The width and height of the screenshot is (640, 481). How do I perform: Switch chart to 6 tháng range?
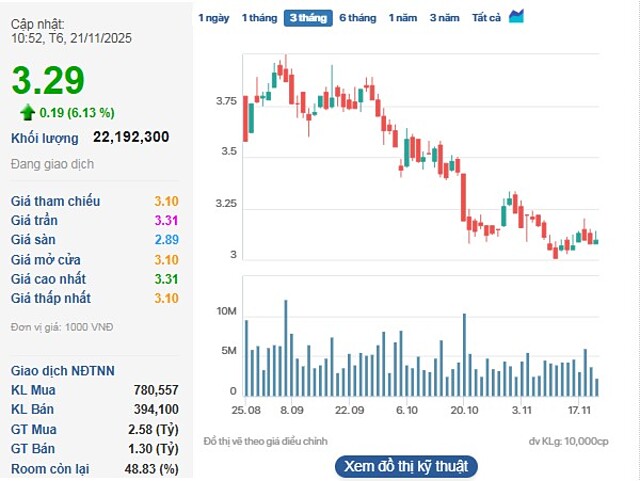(357, 18)
